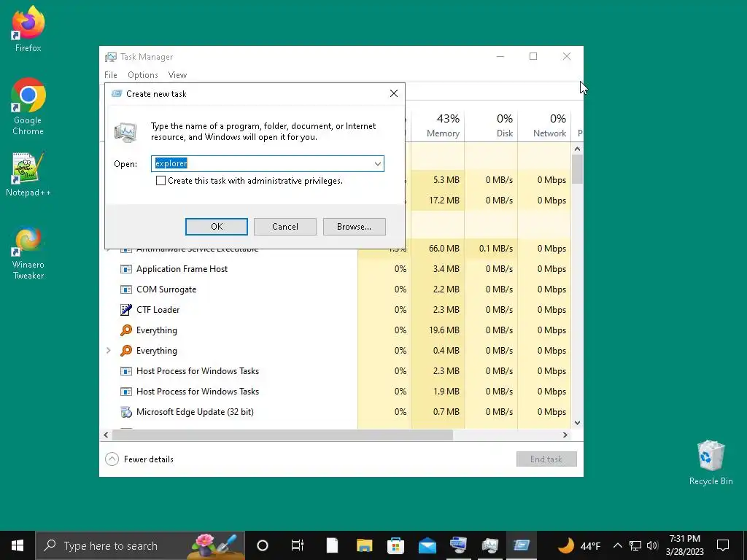Open Winaero Tweaker desktop icon

tap(28, 253)
